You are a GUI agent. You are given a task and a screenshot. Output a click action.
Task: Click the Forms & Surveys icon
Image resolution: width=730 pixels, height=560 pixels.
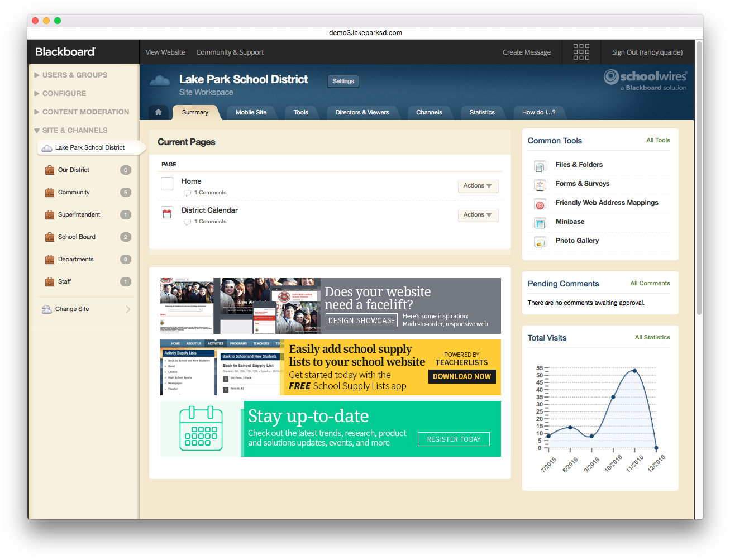coord(540,185)
